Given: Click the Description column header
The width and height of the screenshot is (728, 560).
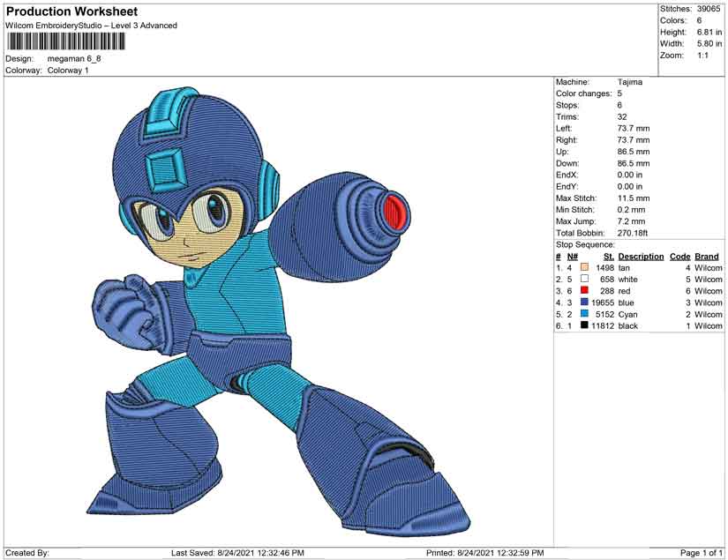Looking at the screenshot, I should [x=640, y=256].
